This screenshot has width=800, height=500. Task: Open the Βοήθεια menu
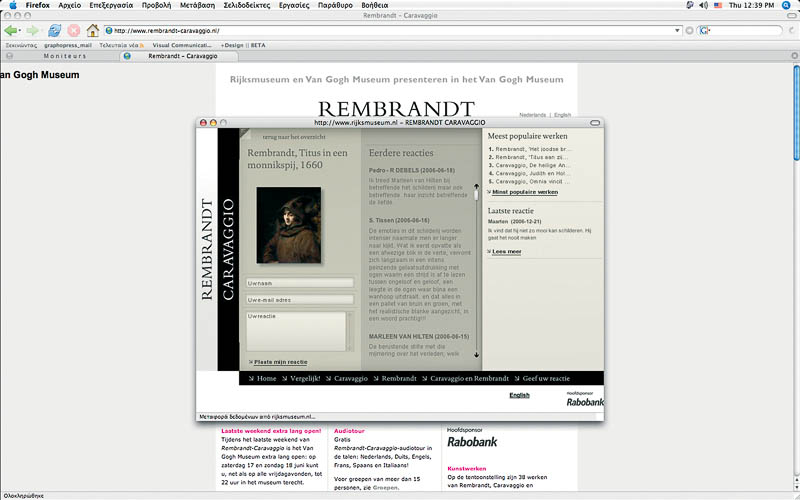pyautogui.click(x=374, y=5)
